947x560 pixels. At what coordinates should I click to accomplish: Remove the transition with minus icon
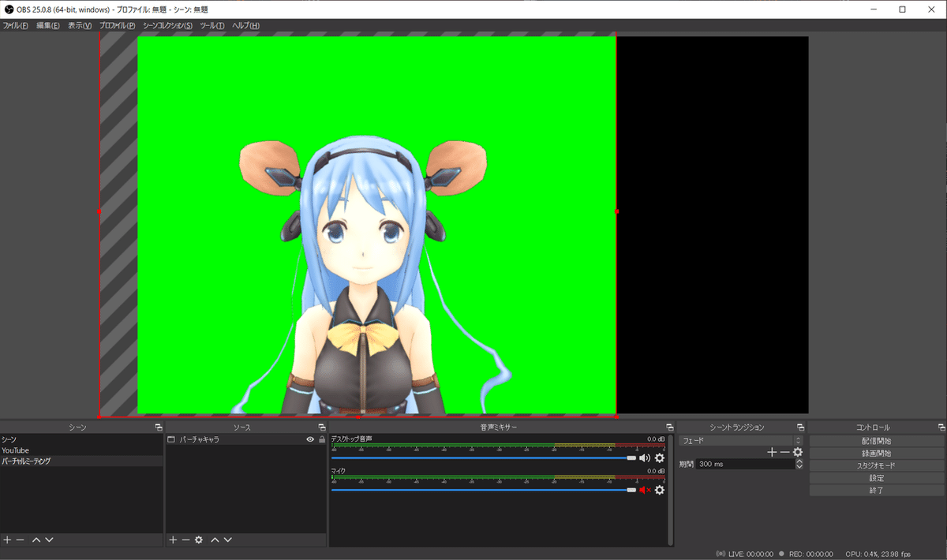click(784, 452)
